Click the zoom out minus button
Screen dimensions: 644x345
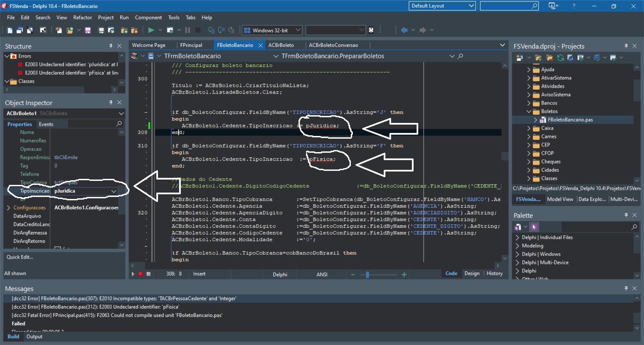pyautogui.click(x=353, y=275)
